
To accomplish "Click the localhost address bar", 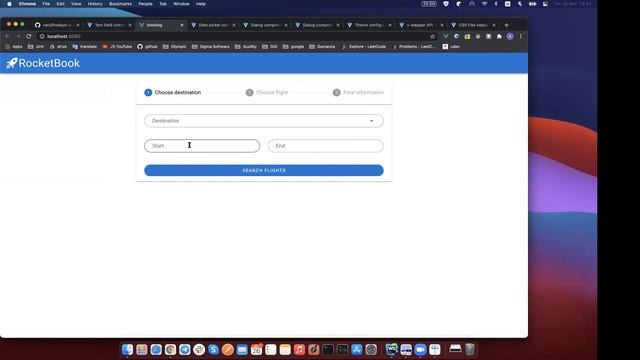I will (235, 36).
